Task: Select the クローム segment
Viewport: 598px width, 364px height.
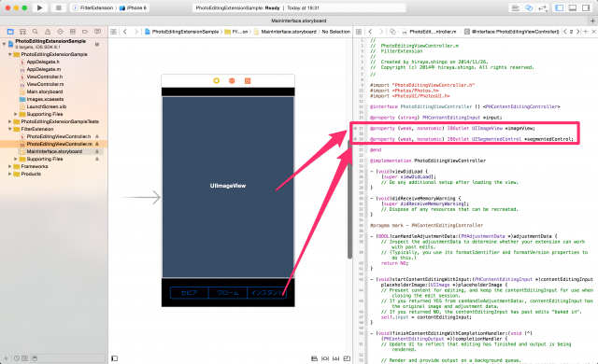Action: (x=228, y=293)
